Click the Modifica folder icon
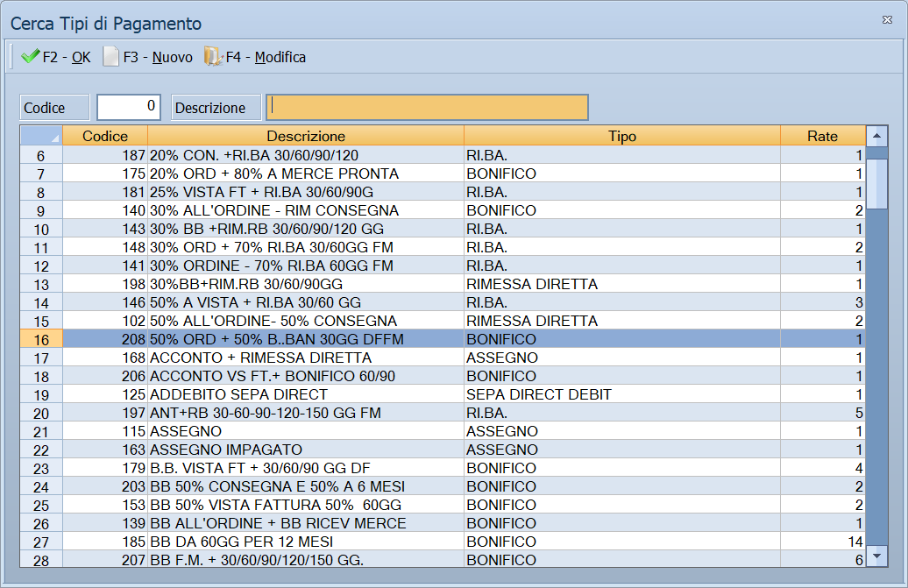Viewport: 908px width, 588px height. coord(213,57)
